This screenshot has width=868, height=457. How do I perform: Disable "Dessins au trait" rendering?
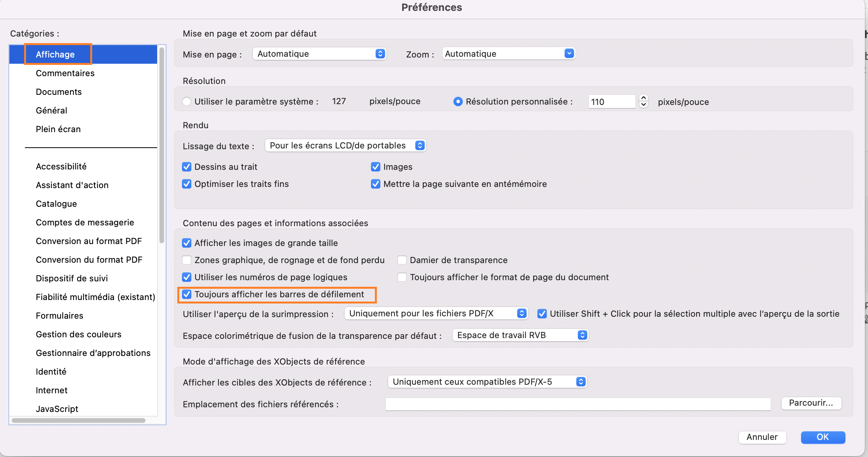coord(187,166)
